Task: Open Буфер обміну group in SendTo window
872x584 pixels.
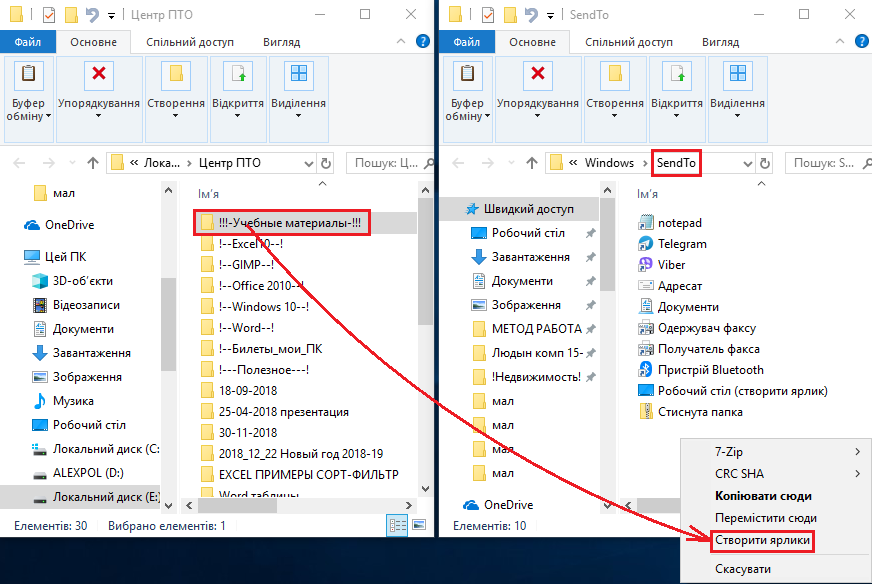Action: coord(468,99)
